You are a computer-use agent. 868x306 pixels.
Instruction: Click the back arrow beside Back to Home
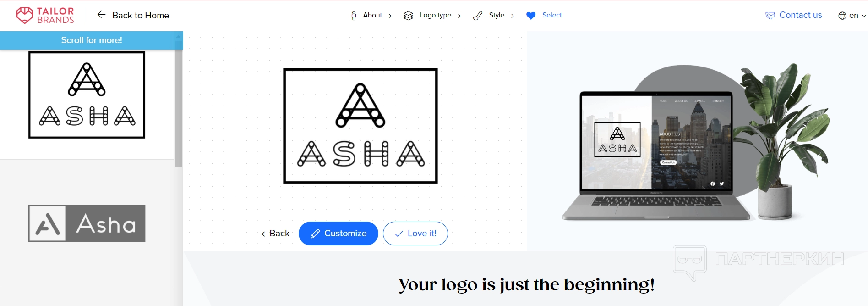tap(101, 15)
